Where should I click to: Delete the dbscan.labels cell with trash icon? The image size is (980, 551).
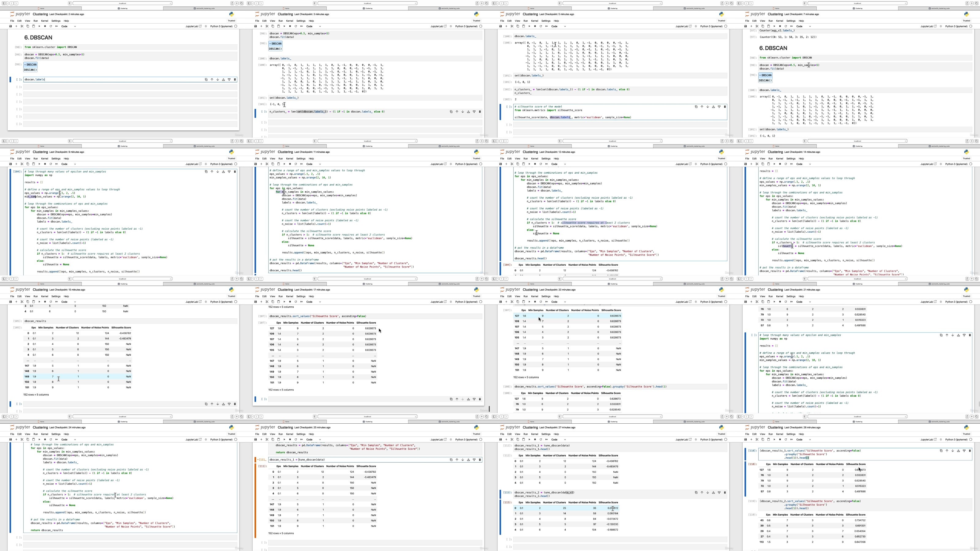235,80
